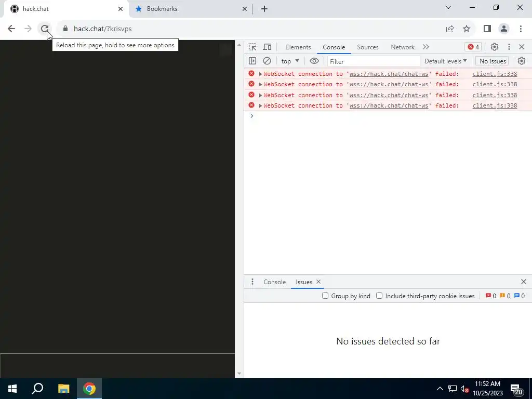Image resolution: width=532 pixels, height=399 pixels.
Task: Click the red 4 errors badge
Action: [x=473, y=47]
